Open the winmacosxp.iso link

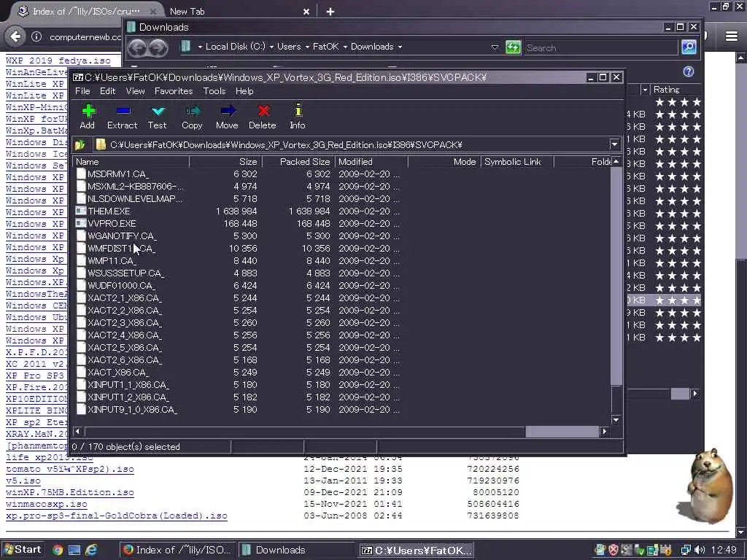pos(47,504)
